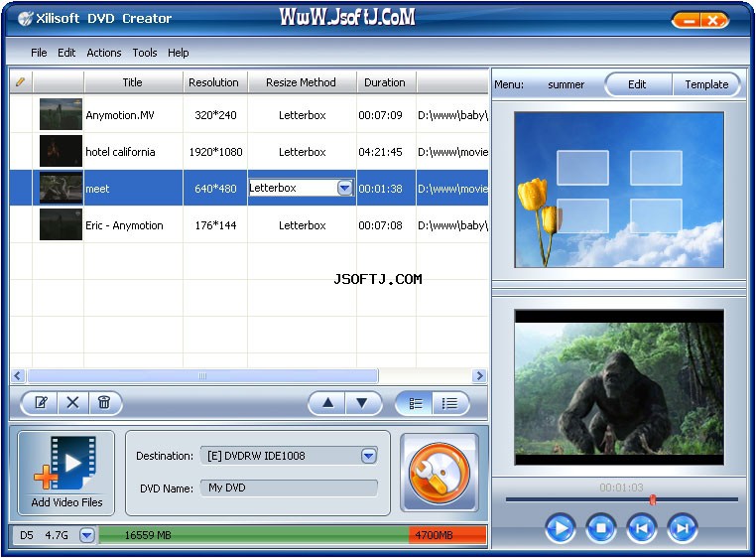Click the DVD Name field containing My DVD
The width and height of the screenshot is (756, 558).
pyautogui.click(x=289, y=488)
